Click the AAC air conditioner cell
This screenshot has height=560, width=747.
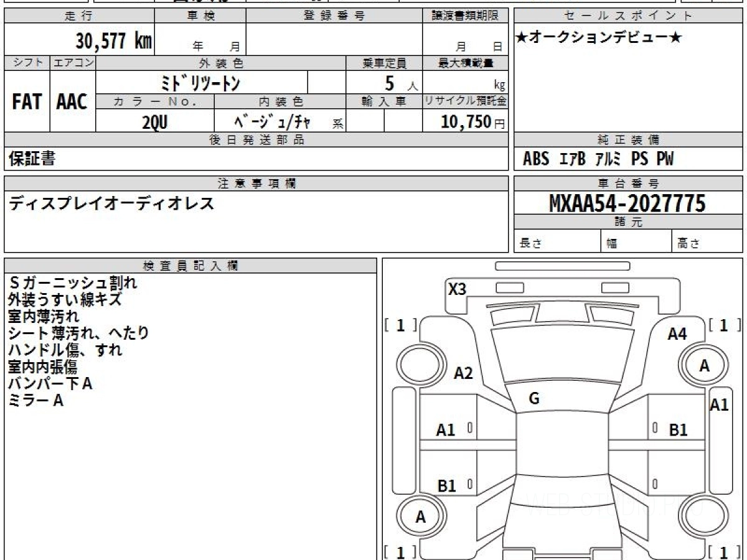pyautogui.click(x=72, y=102)
